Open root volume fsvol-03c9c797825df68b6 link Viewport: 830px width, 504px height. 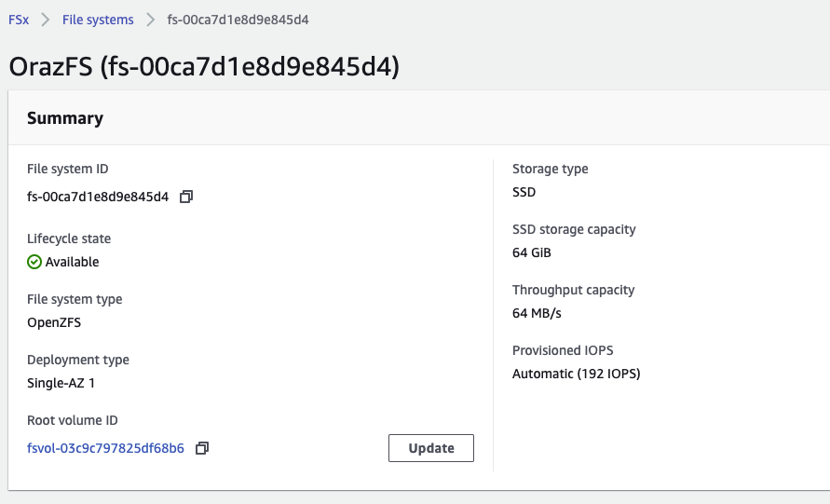(105, 448)
